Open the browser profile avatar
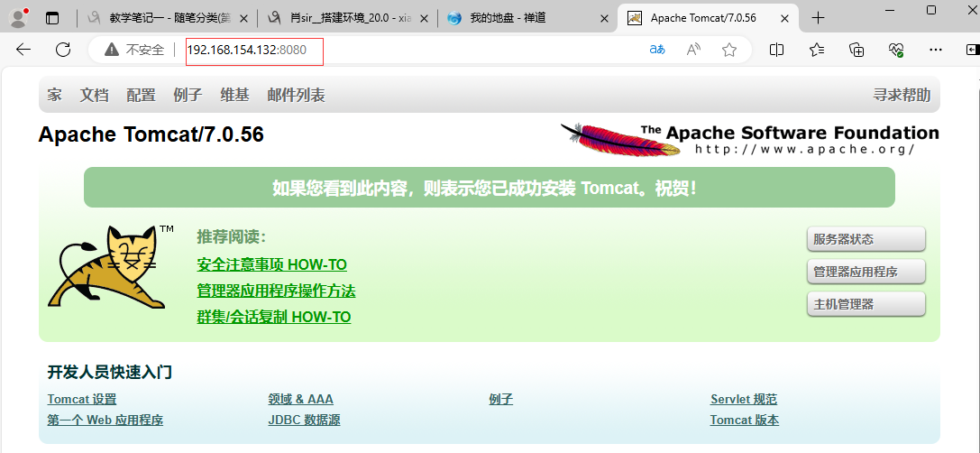980x453 pixels. pos(19,17)
